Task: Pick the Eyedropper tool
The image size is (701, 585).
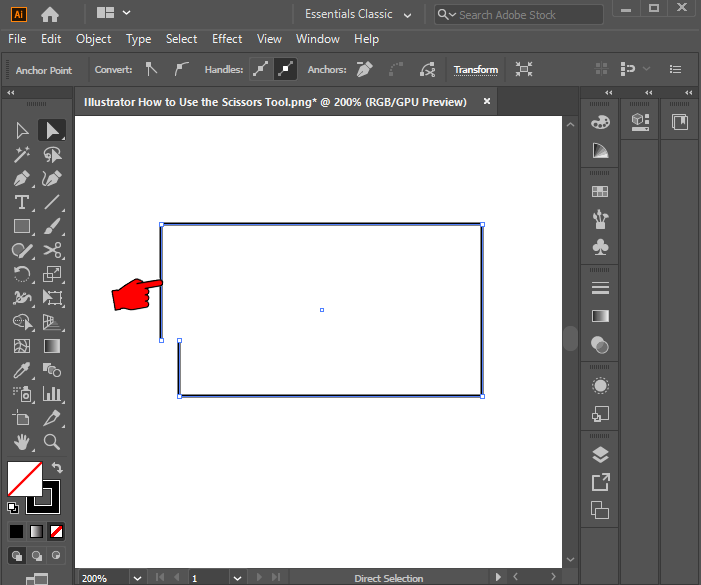Action: [x=22, y=370]
